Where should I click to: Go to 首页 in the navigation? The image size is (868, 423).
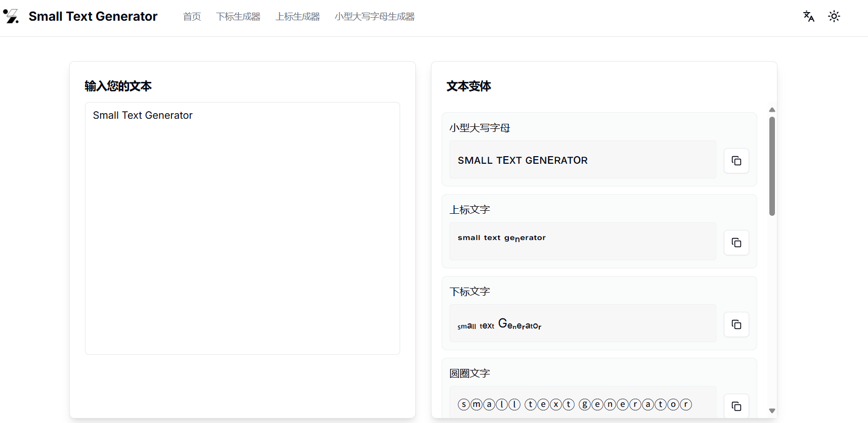click(192, 17)
